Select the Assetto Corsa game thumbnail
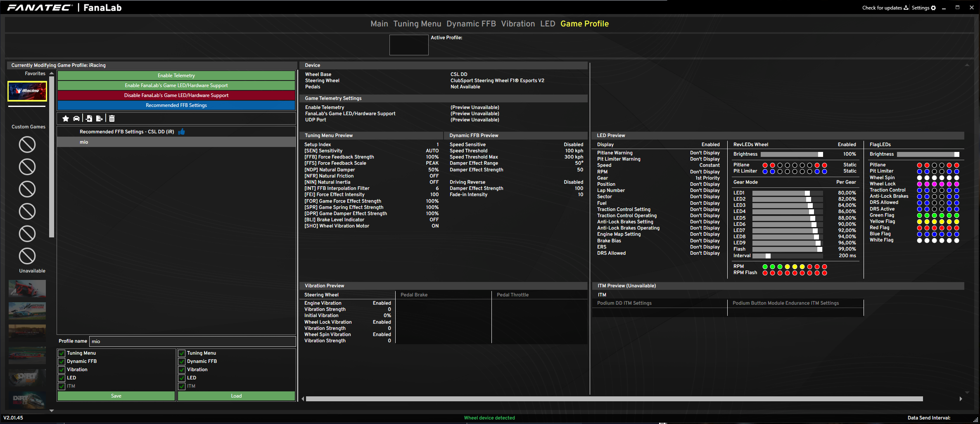Viewport: 980px width, 424px height. (x=27, y=288)
